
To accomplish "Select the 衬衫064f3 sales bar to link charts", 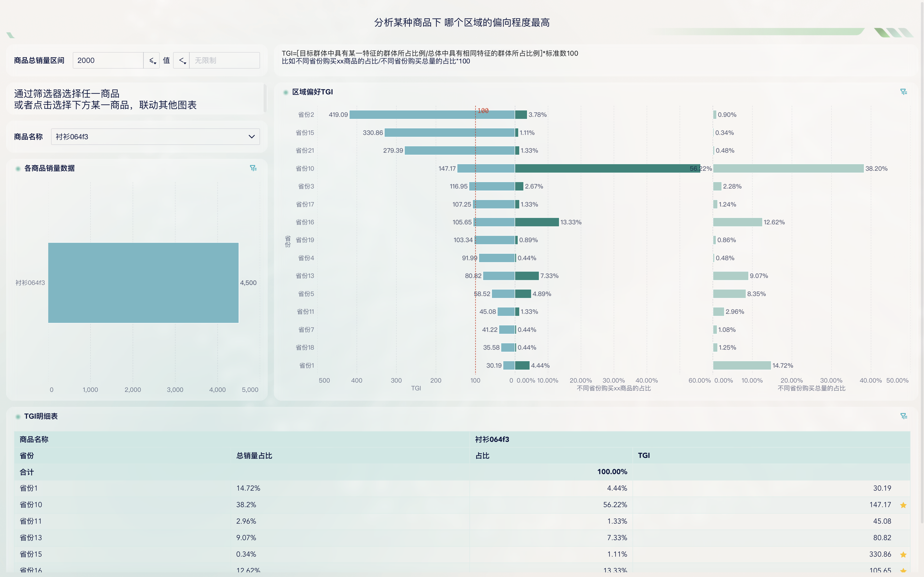I will [143, 283].
